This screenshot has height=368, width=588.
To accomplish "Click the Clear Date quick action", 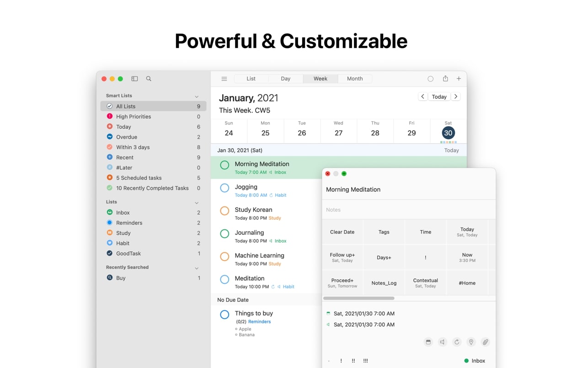I will (342, 232).
